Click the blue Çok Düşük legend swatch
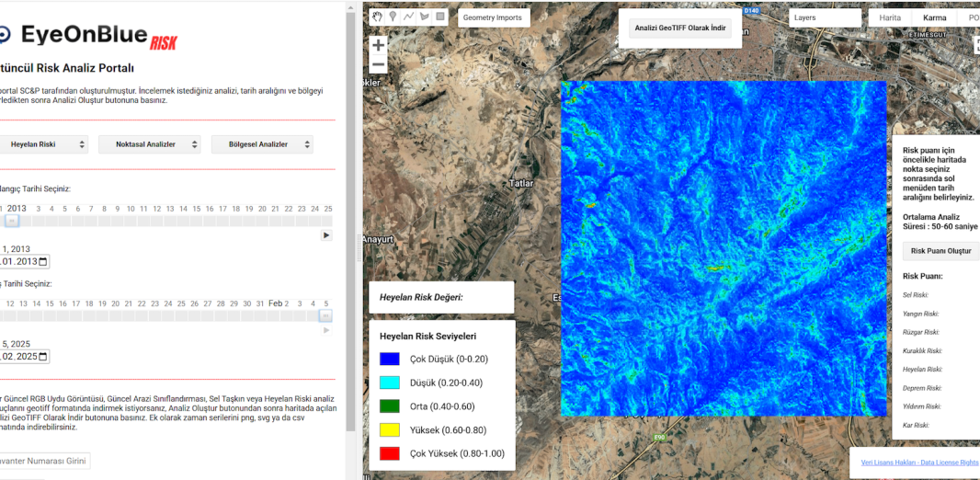This screenshot has height=480, width=980. point(390,359)
